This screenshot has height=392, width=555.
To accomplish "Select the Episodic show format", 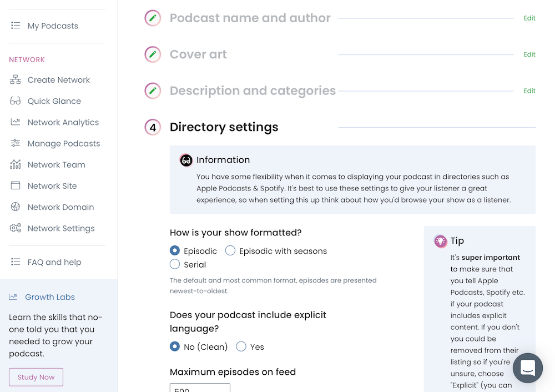I will tap(174, 251).
